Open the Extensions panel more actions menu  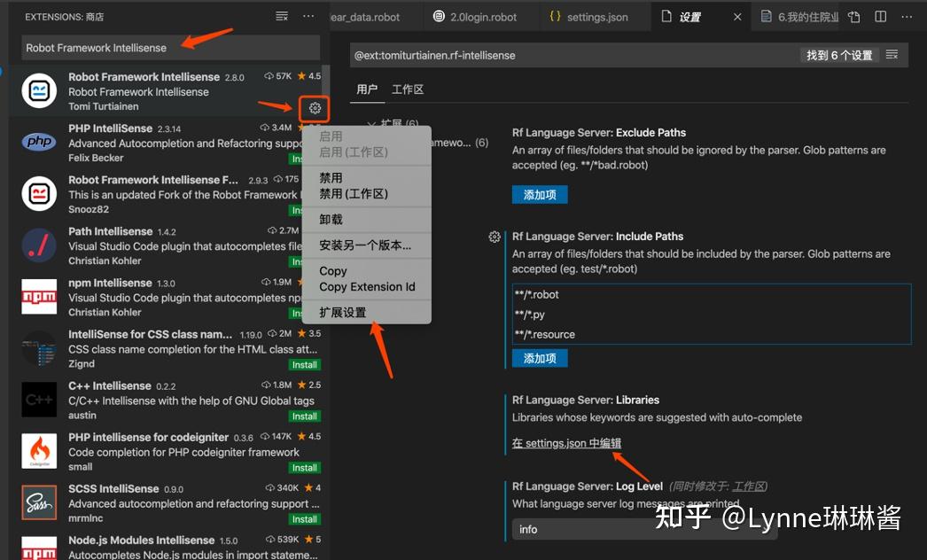tap(308, 16)
